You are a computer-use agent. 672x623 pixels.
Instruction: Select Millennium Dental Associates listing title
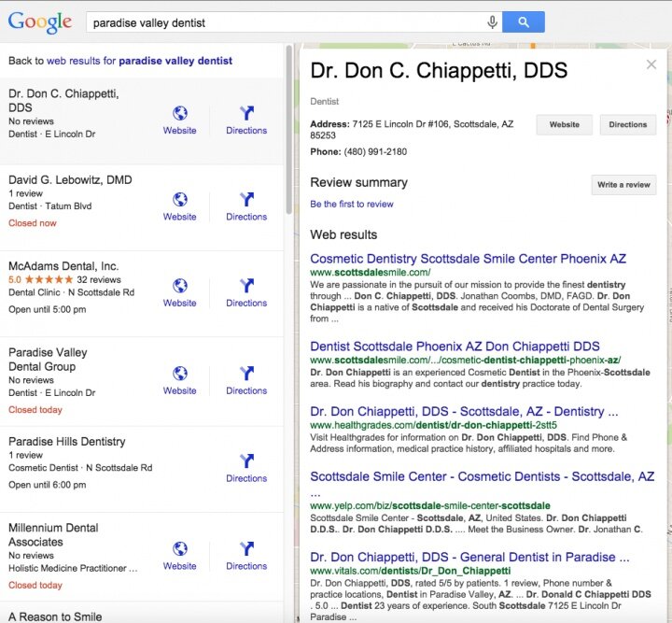(53, 534)
